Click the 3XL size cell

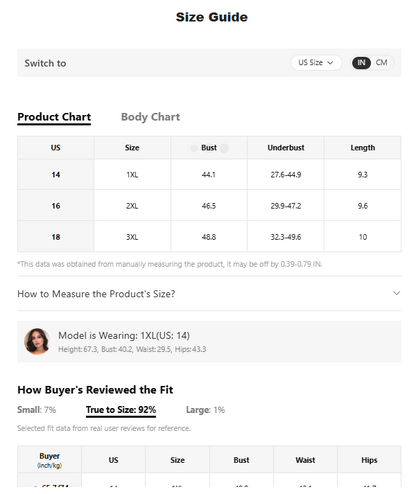[x=132, y=237]
